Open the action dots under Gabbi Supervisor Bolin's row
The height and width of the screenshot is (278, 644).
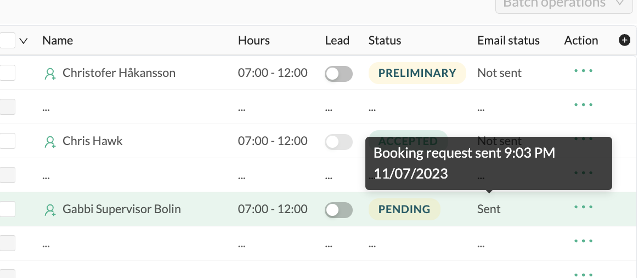click(x=583, y=241)
